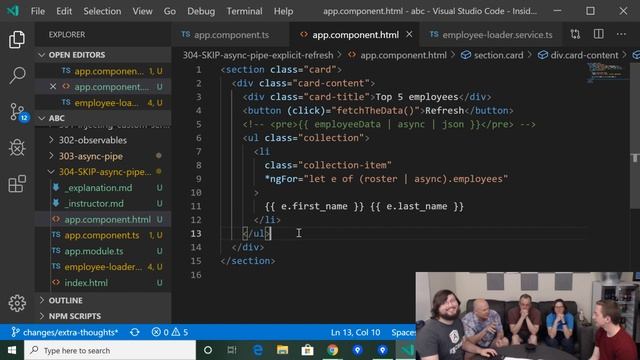This screenshot has width=640, height=360.
Task: Click app.component.html breadcrumb item
Action: 397,55
